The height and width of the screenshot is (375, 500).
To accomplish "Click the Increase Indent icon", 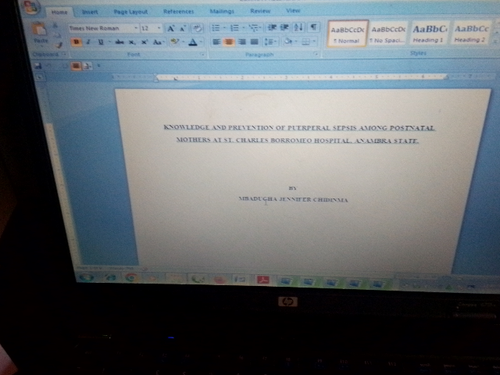I will [284, 28].
